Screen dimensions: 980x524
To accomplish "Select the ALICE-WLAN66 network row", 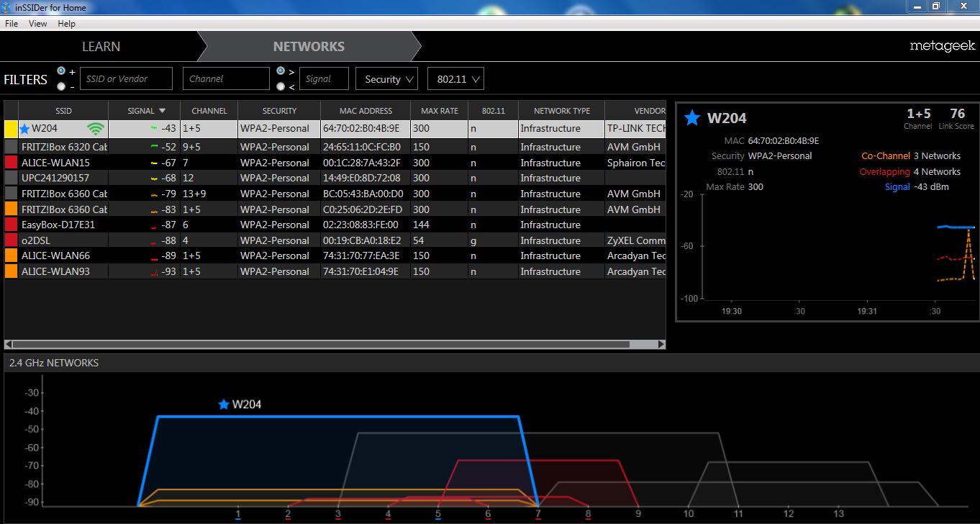I will click(335, 256).
